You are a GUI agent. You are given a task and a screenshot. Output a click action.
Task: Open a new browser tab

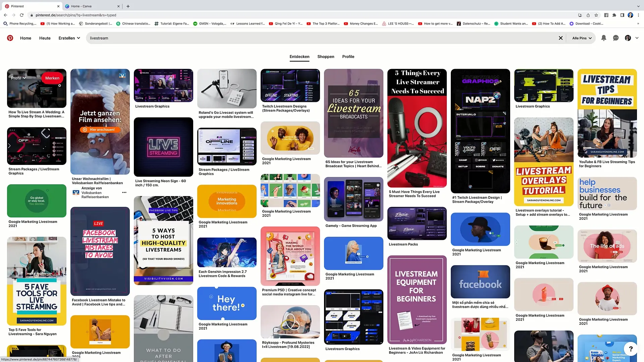point(128,6)
